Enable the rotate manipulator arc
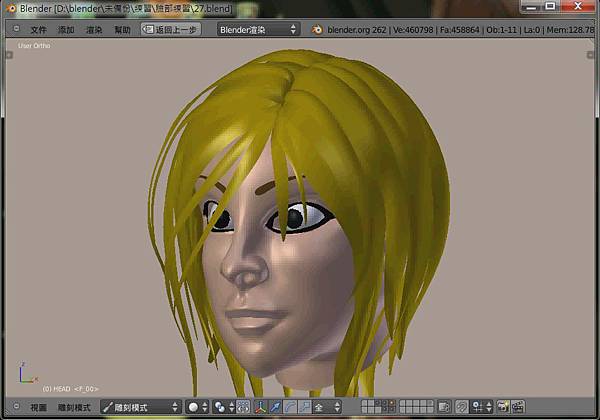The image size is (600, 420). point(290,407)
